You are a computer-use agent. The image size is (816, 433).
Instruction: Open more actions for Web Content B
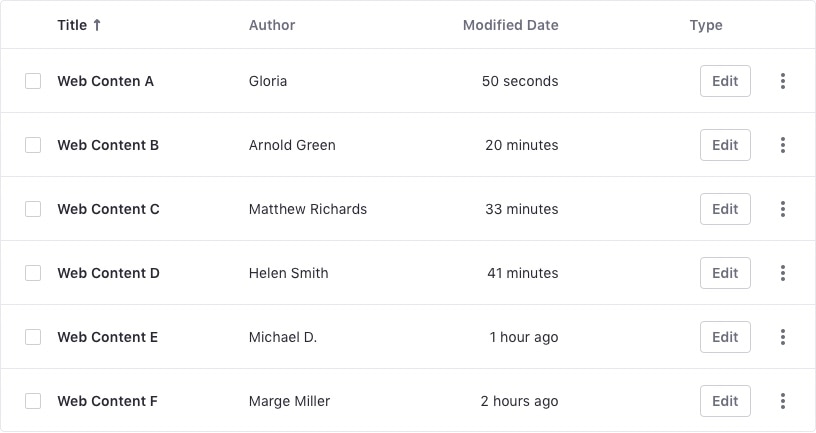click(x=782, y=145)
